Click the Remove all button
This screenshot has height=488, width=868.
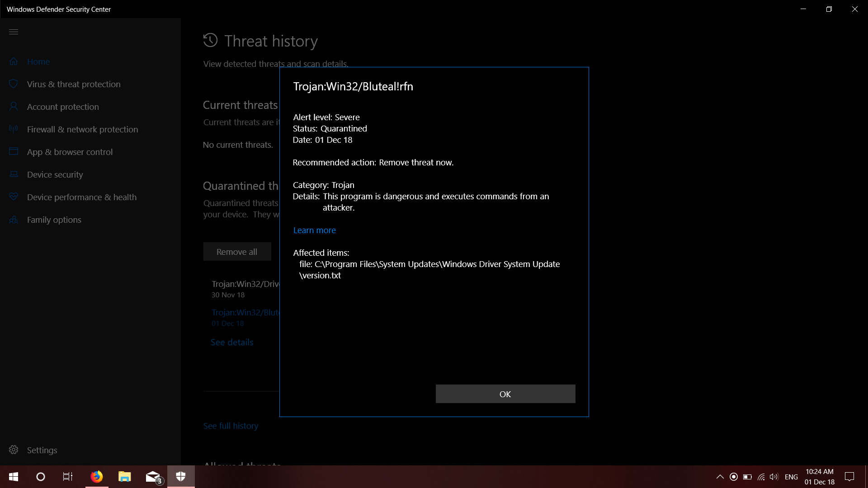pyautogui.click(x=237, y=252)
